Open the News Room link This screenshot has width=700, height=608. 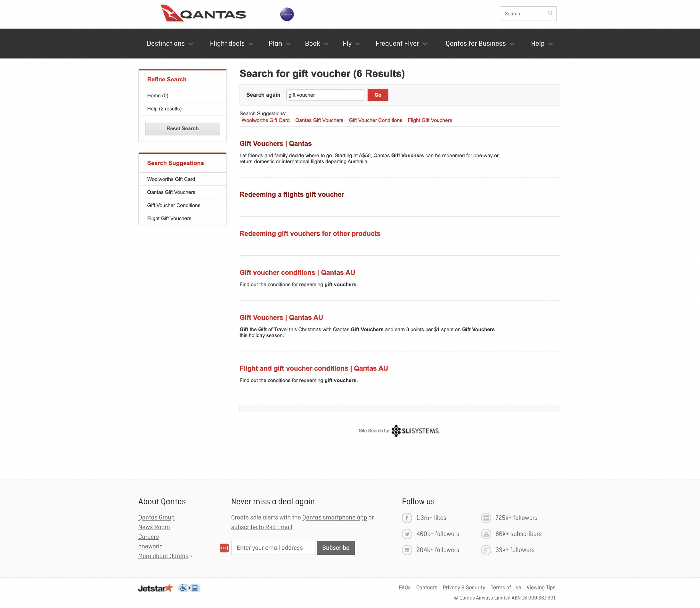click(x=154, y=527)
